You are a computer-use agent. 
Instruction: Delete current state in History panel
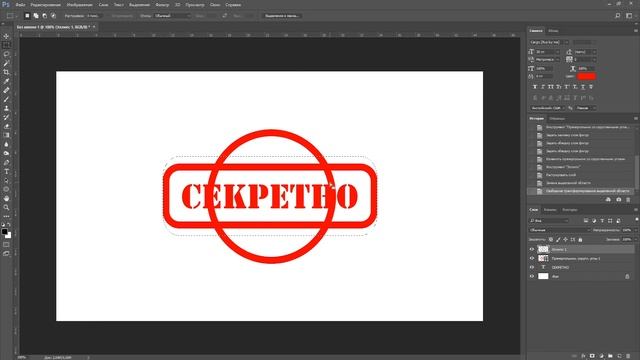628,200
